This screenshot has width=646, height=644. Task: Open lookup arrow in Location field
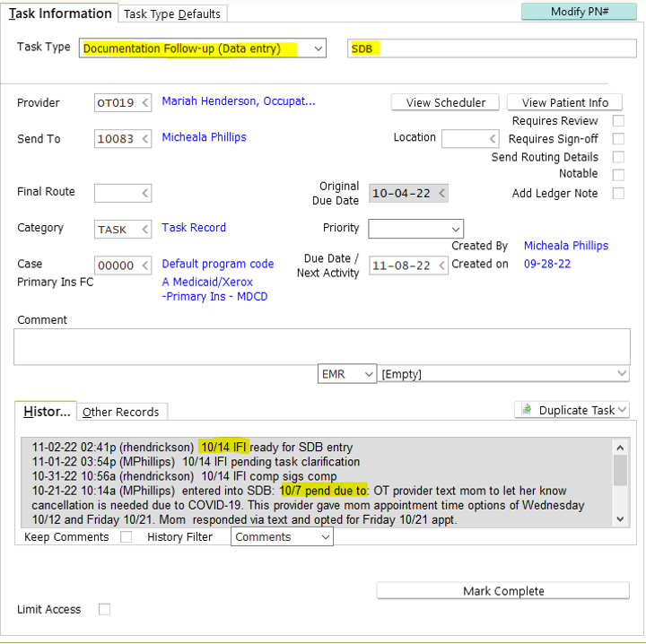click(x=493, y=139)
